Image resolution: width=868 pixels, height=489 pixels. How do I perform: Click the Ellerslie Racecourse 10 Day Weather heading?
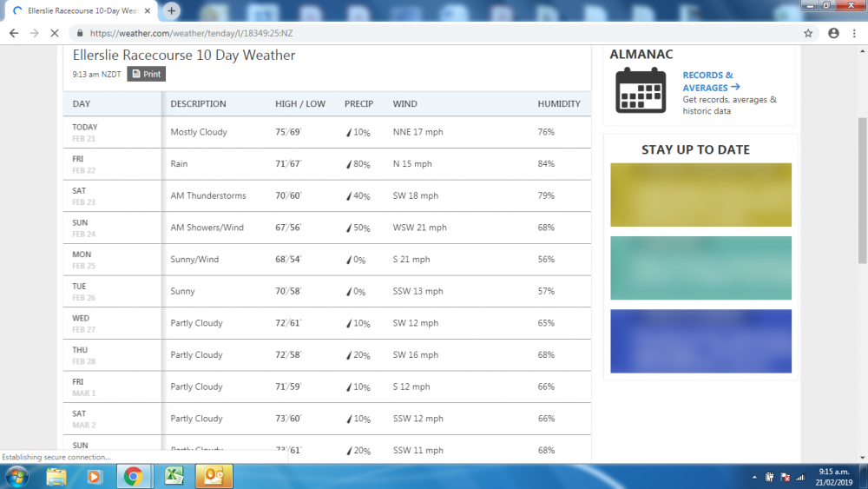(184, 56)
